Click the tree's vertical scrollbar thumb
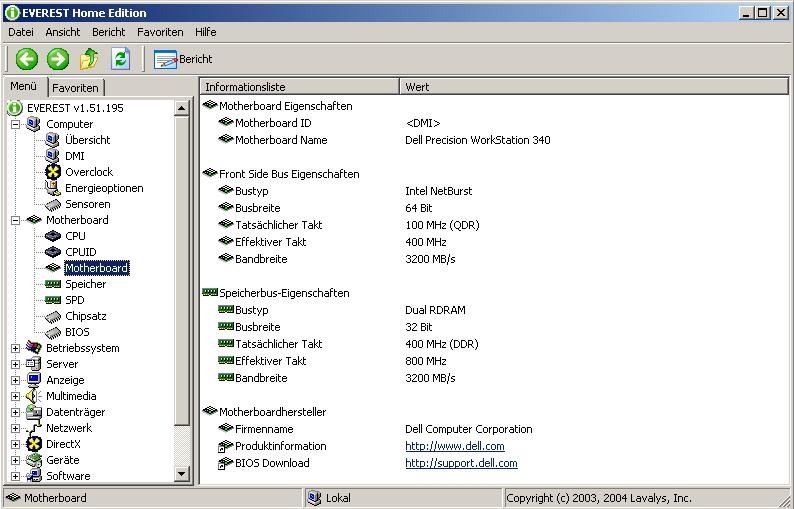This screenshot has width=794, height=509. 182,271
